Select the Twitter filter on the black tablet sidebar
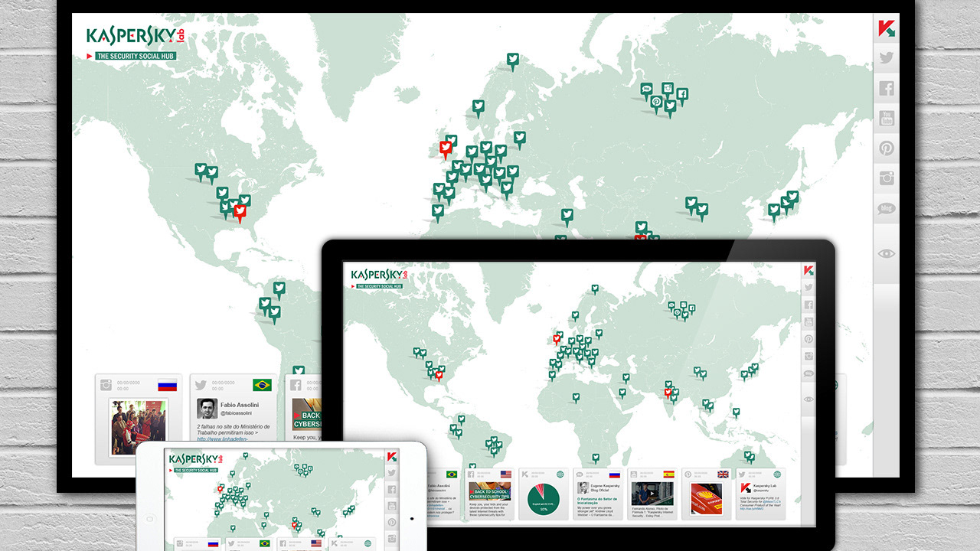Image resolution: width=980 pixels, height=551 pixels. (x=808, y=288)
